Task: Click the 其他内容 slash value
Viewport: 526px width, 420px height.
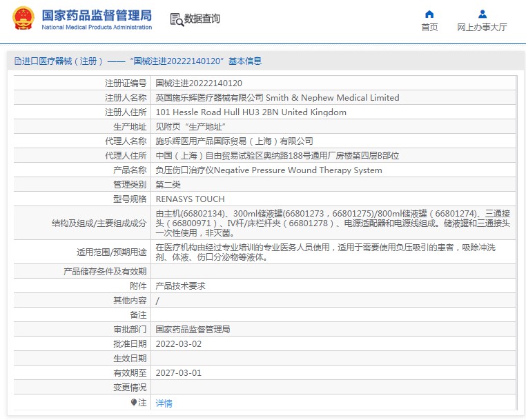Action: click(157, 301)
